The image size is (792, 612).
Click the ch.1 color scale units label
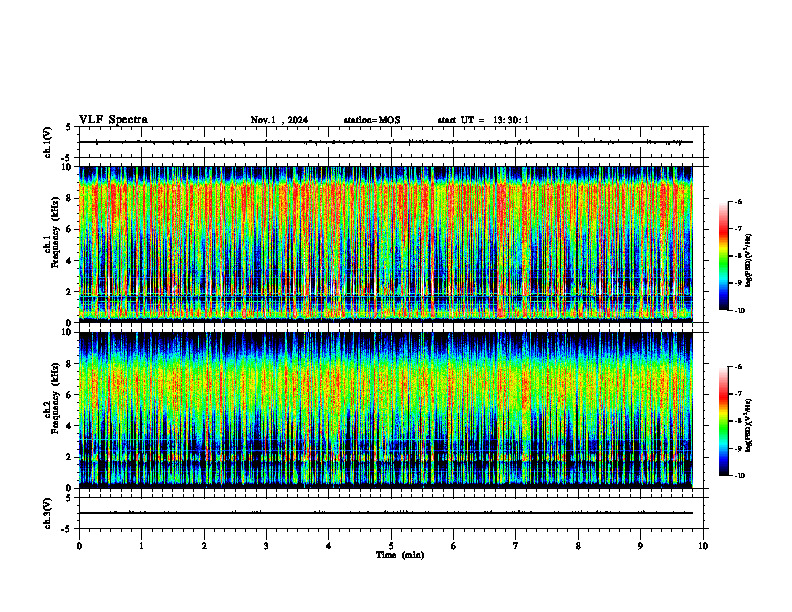pyautogui.click(x=749, y=261)
